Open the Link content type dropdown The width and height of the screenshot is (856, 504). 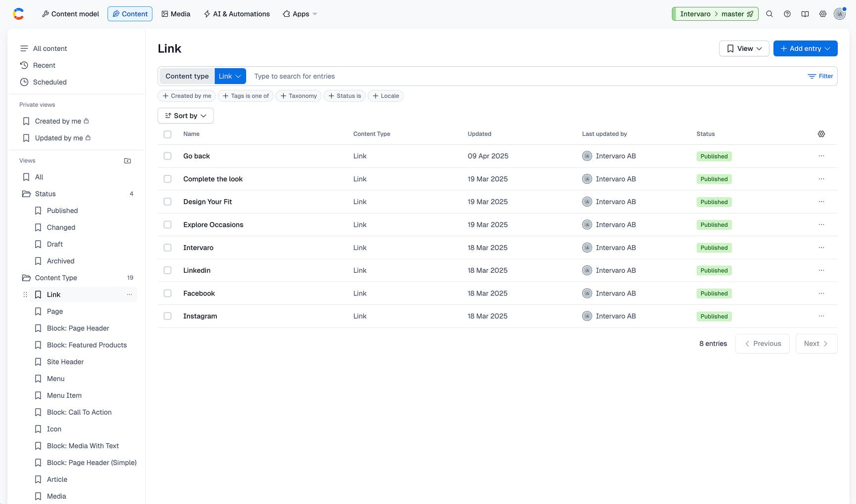[x=230, y=76]
